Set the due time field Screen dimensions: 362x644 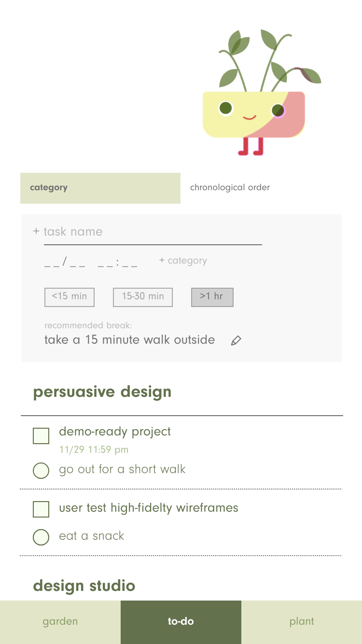[x=117, y=264]
